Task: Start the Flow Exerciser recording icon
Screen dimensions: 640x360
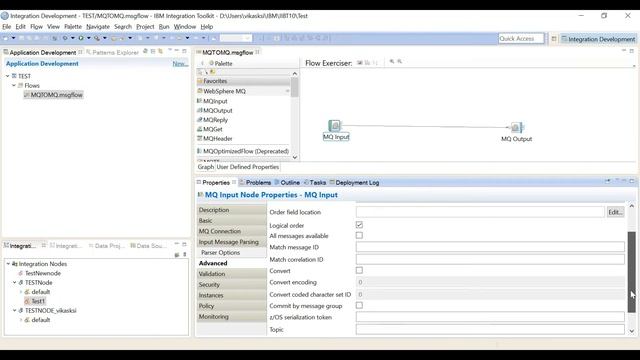Action: pyautogui.click(x=360, y=62)
